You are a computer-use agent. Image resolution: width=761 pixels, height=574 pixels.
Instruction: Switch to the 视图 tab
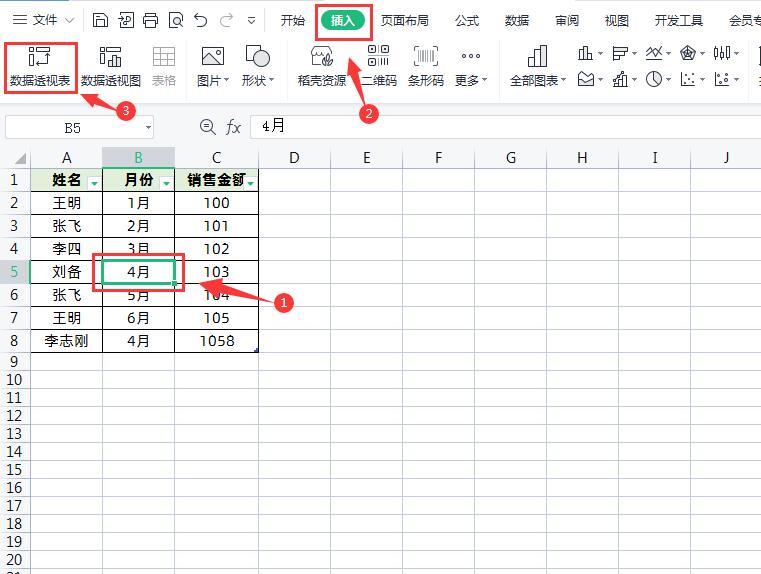pos(617,20)
